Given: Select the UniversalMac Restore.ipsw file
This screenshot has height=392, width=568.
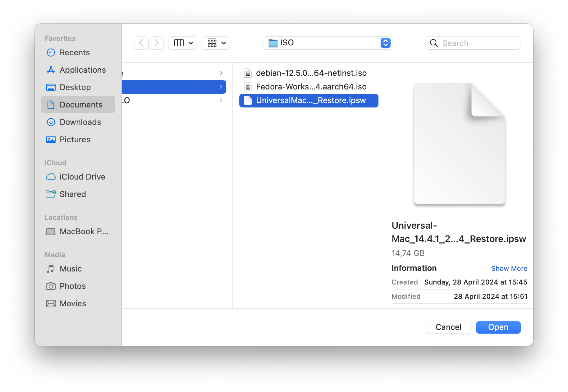Looking at the screenshot, I should 309,100.
